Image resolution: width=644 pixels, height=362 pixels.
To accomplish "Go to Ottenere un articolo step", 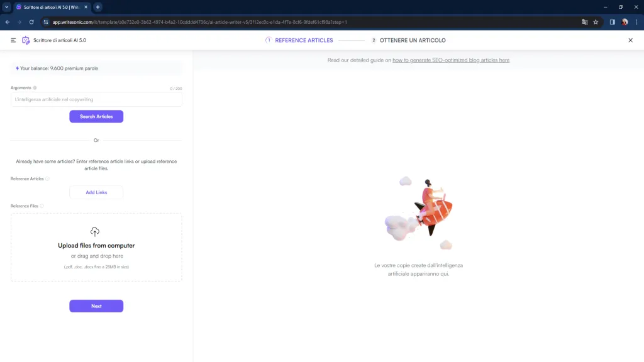I will pyautogui.click(x=408, y=40).
